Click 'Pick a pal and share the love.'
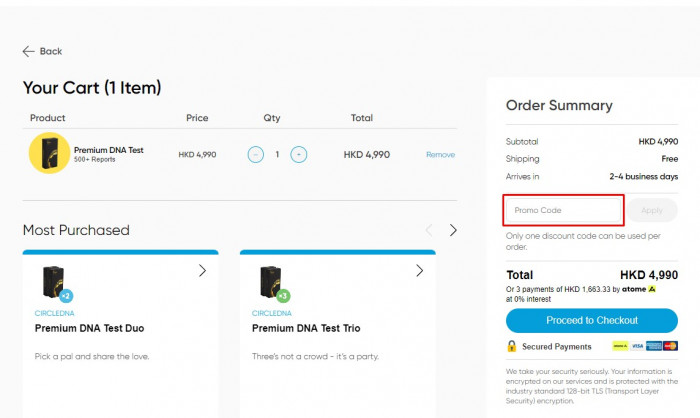700x418 pixels. [x=92, y=356]
